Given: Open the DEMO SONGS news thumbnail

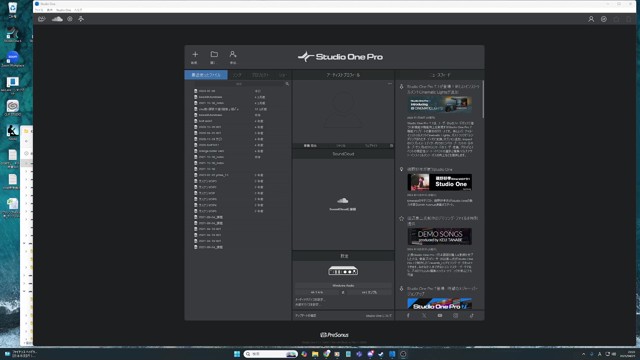Looking at the screenshot, I should point(440,236).
